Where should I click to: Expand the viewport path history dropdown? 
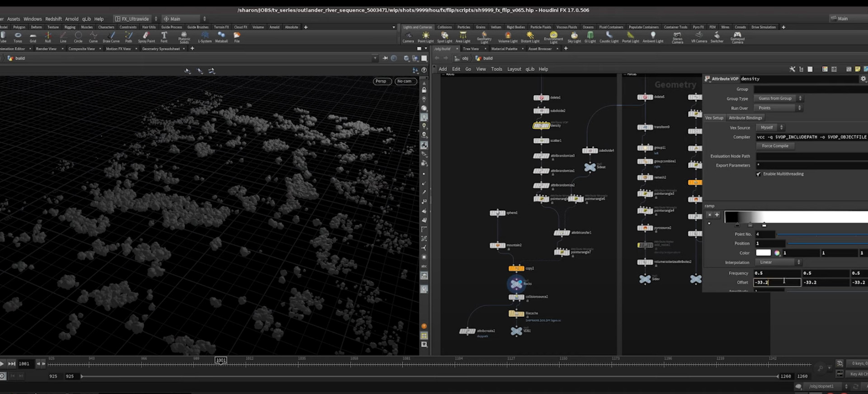tap(375, 58)
